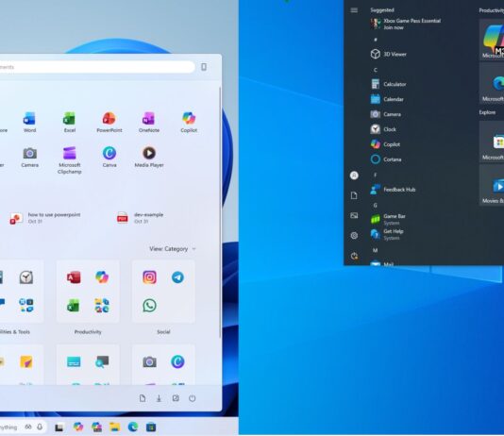Image resolution: width=504 pixels, height=436 pixels.
Task: Open recommended file how to use powerpoint
Action: coord(45,218)
